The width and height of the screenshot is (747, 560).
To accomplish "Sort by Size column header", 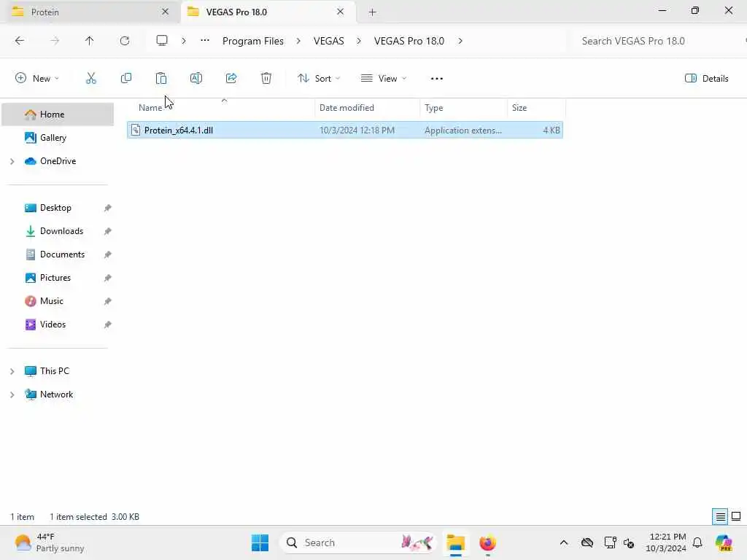I will click(x=536, y=108).
